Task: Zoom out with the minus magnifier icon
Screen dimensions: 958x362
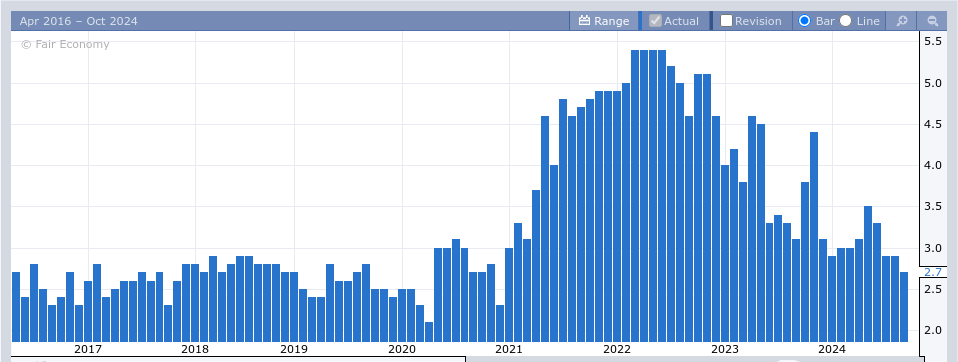Action: (x=933, y=21)
